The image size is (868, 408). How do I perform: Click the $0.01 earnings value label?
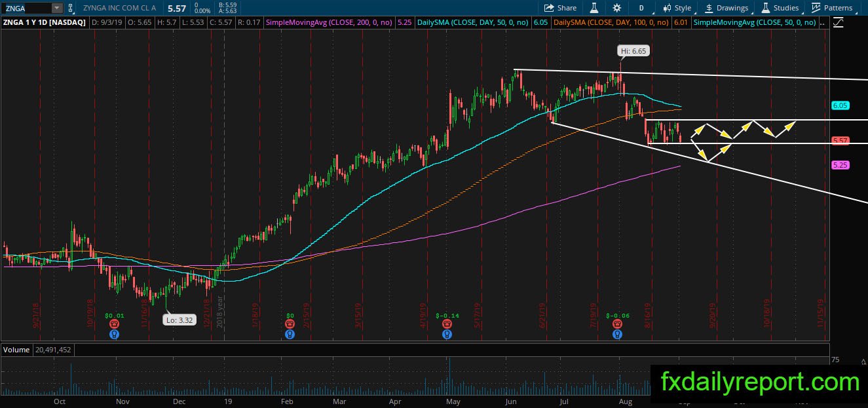pyautogui.click(x=115, y=315)
